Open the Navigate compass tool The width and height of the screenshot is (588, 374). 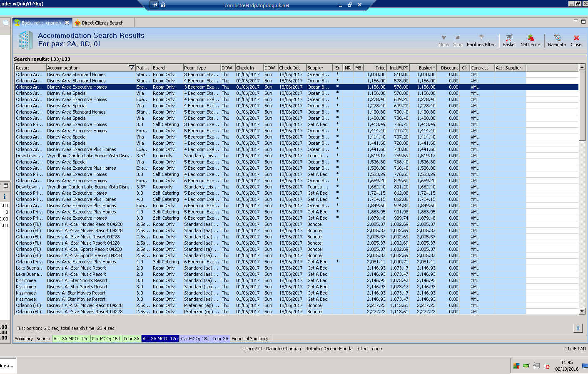pos(557,38)
